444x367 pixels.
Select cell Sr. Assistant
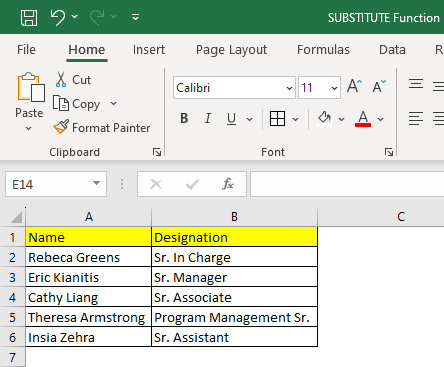pyautogui.click(x=234, y=337)
